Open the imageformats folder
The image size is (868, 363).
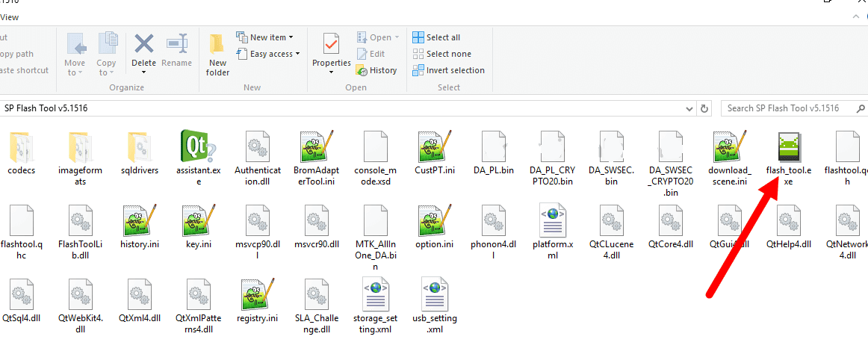(x=80, y=159)
